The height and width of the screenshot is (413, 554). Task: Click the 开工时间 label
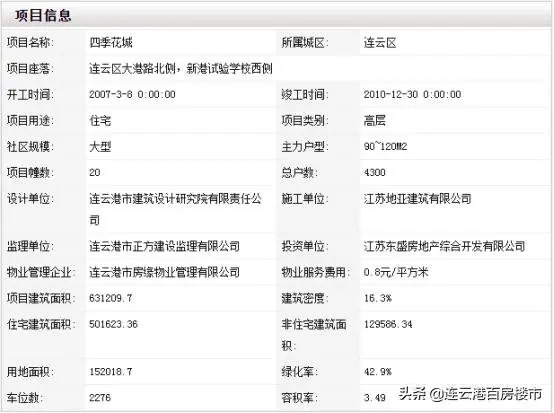click(30, 95)
